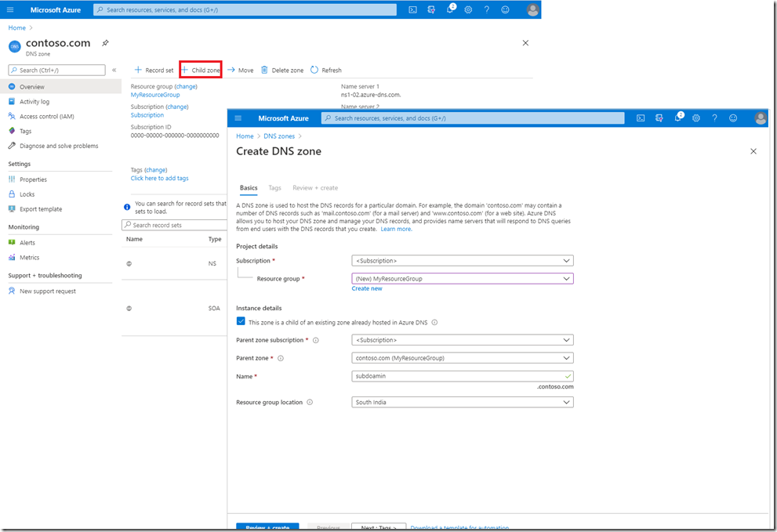The height and width of the screenshot is (532, 777).
Task: Open portal hamburger menu in the Create DNS zone window
Action: pos(238,118)
